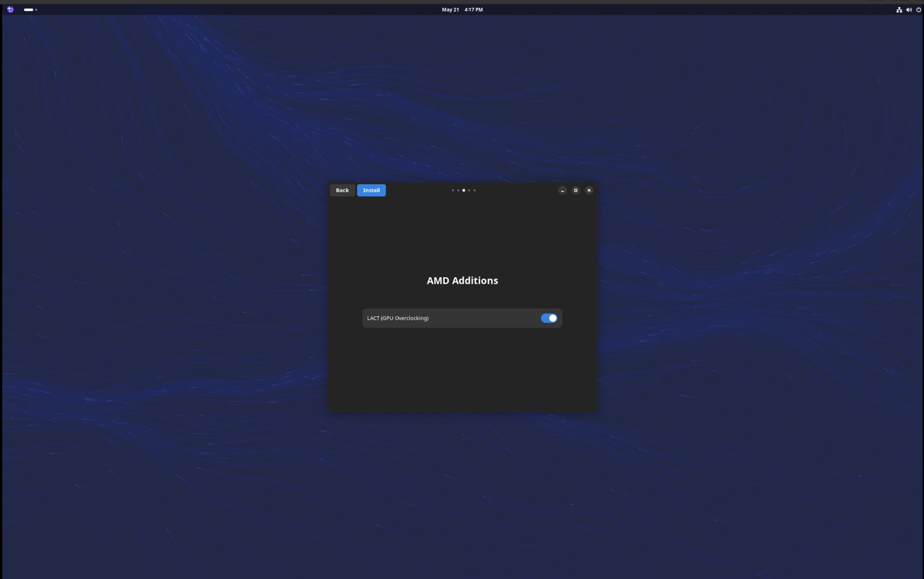Maximize the installer window

[576, 190]
